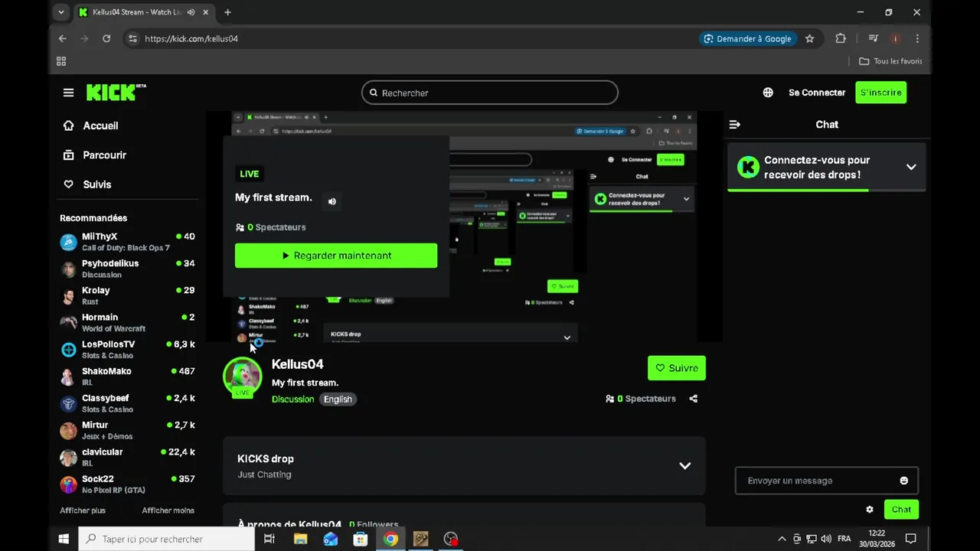Open the emoji picker in chat box

pos(904,481)
